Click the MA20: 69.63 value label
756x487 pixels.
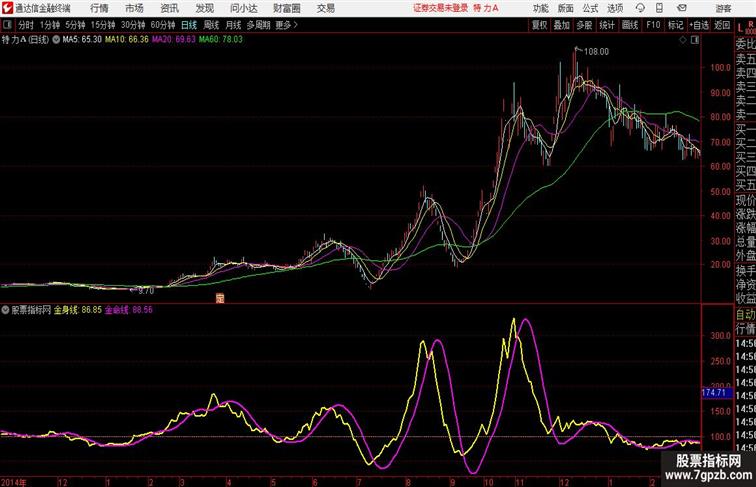click(174, 40)
